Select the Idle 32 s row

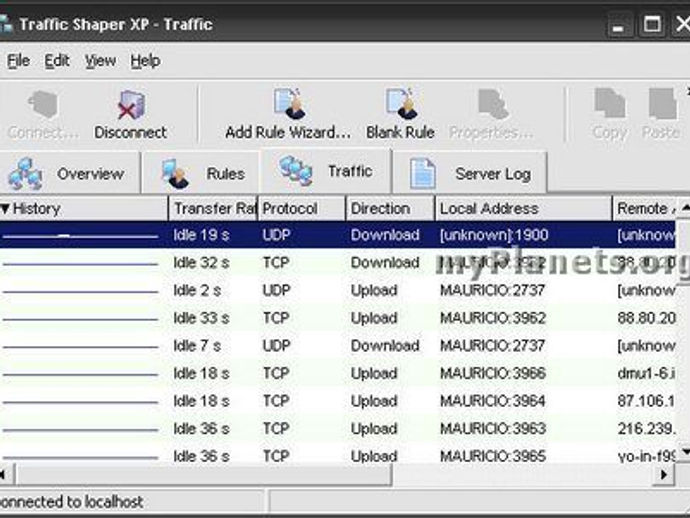coord(338,263)
